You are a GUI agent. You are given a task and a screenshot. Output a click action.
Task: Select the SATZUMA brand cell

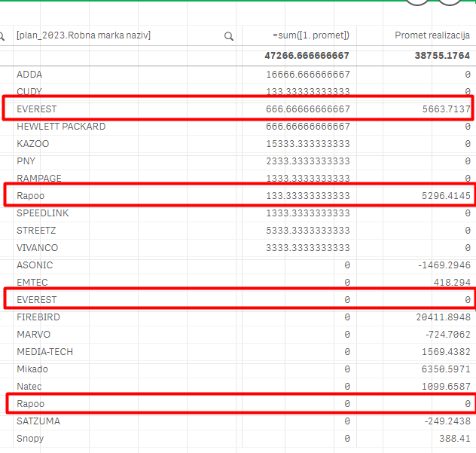[38, 421]
